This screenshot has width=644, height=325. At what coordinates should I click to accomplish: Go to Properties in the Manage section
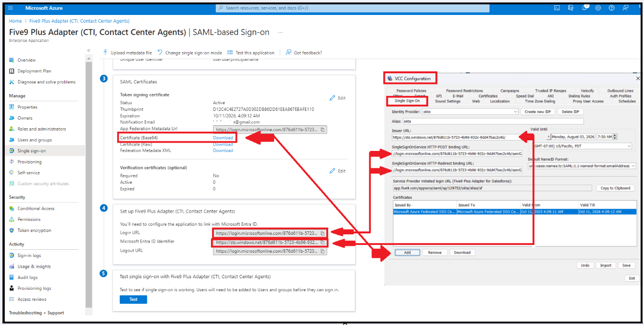coord(28,107)
